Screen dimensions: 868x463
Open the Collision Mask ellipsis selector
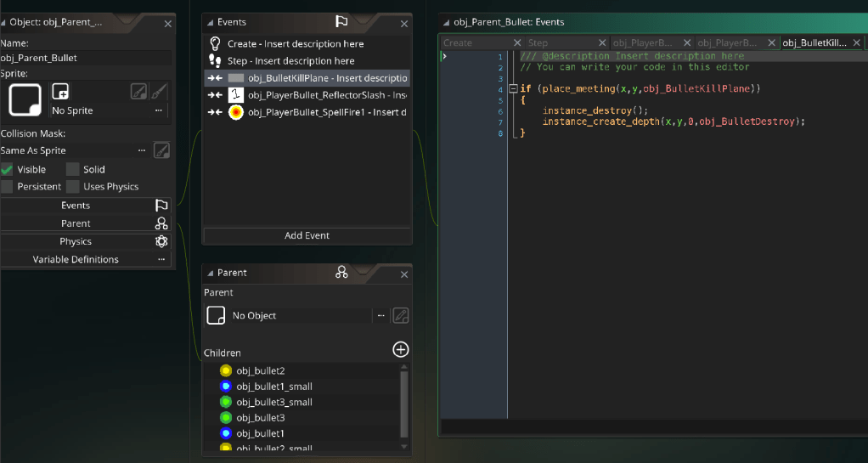(x=142, y=150)
